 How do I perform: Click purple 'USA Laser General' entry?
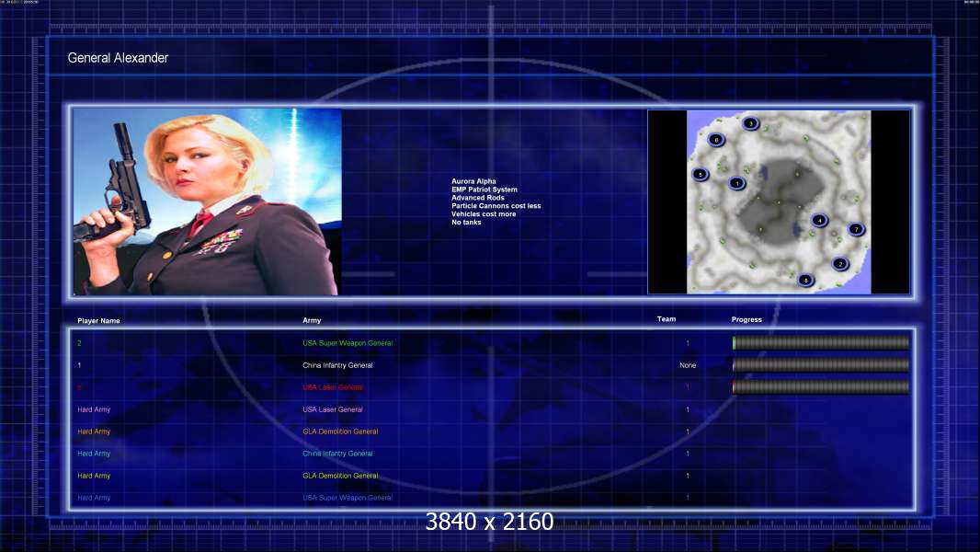pyautogui.click(x=333, y=409)
